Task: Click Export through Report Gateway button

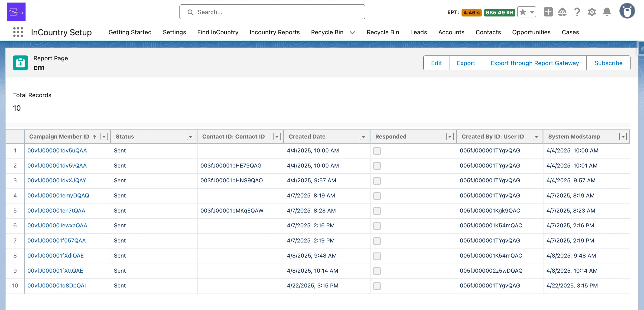Action: [534, 63]
